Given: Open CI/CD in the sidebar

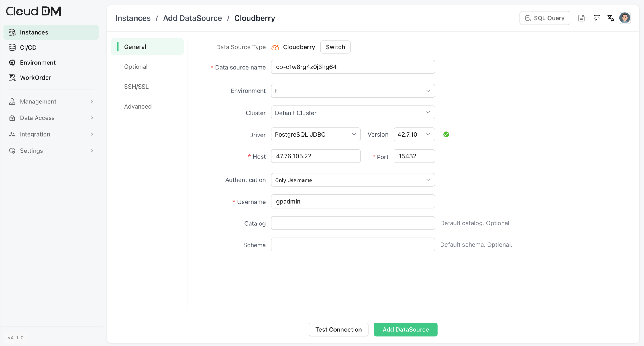Looking at the screenshot, I should (x=51, y=48).
